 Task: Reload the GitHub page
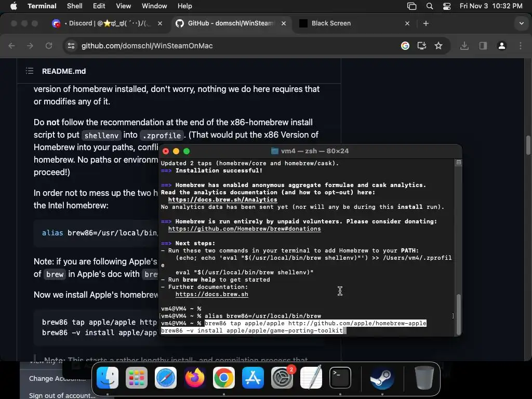pyautogui.click(x=49, y=46)
